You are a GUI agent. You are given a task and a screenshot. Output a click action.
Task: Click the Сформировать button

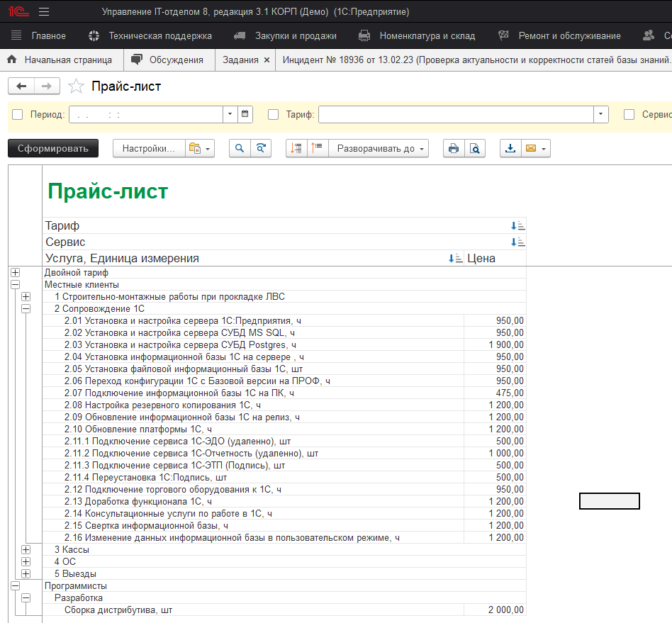(x=52, y=148)
